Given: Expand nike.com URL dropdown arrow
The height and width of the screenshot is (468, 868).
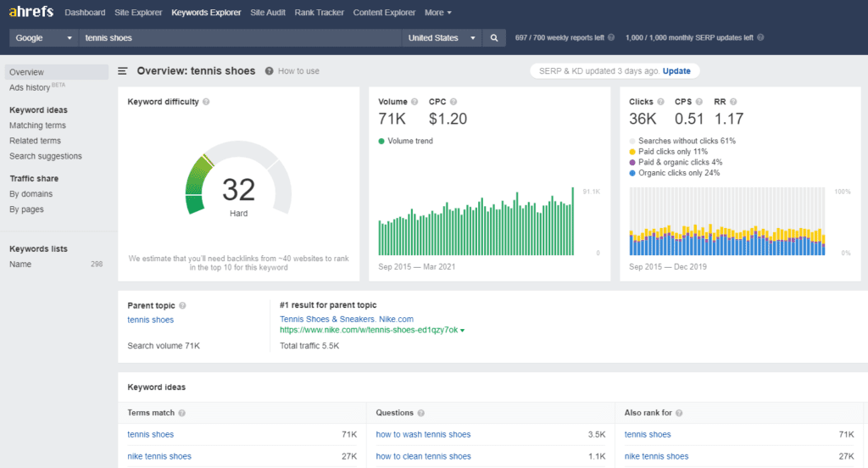Looking at the screenshot, I should coord(462,331).
